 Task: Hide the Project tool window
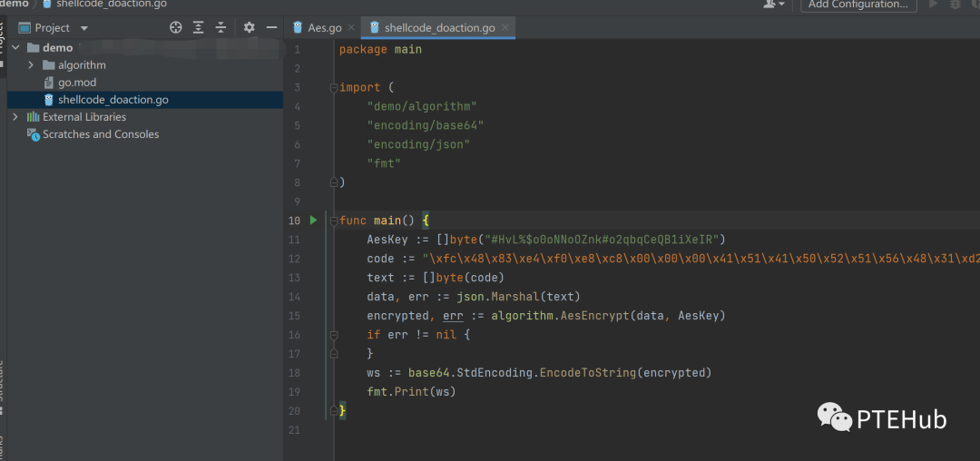click(271, 27)
